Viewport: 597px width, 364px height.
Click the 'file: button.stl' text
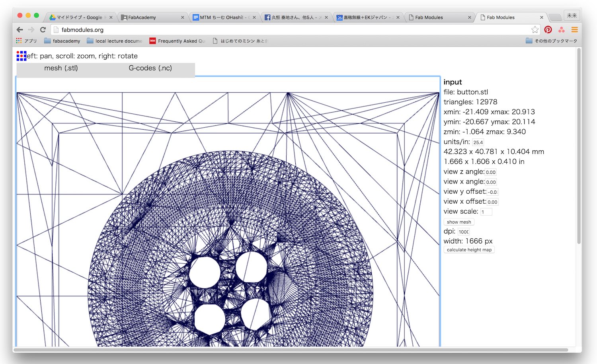pyautogui.click(x=466, y=92)
